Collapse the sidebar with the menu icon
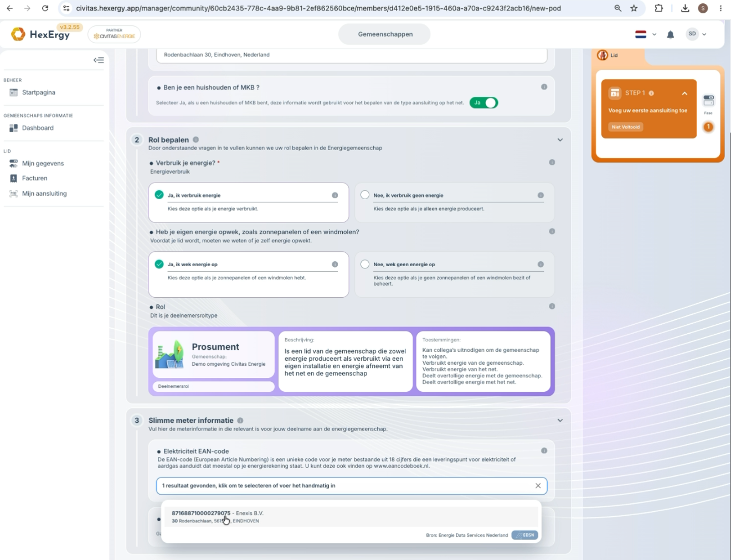 coord(99,60)
